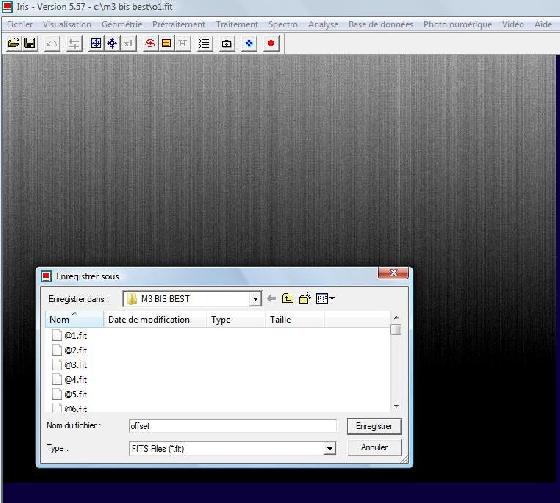The width and height of the screenshot is (560, 503).
Task: Open the Traitement menu
Action: tap(237, 24)
